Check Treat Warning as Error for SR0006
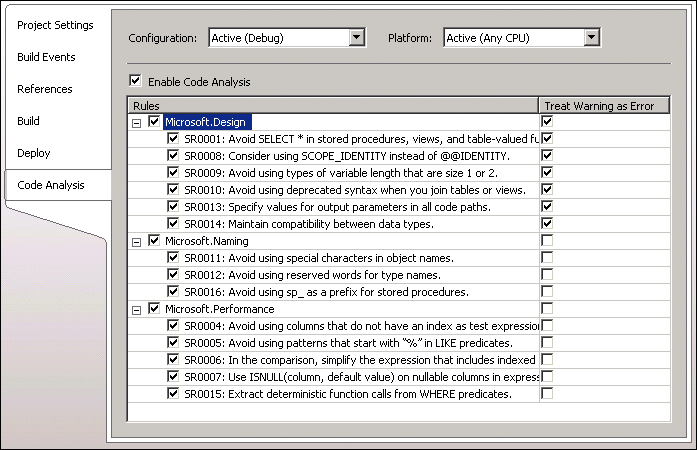Screen dimensions: 697x450 [x=547, y=359]
